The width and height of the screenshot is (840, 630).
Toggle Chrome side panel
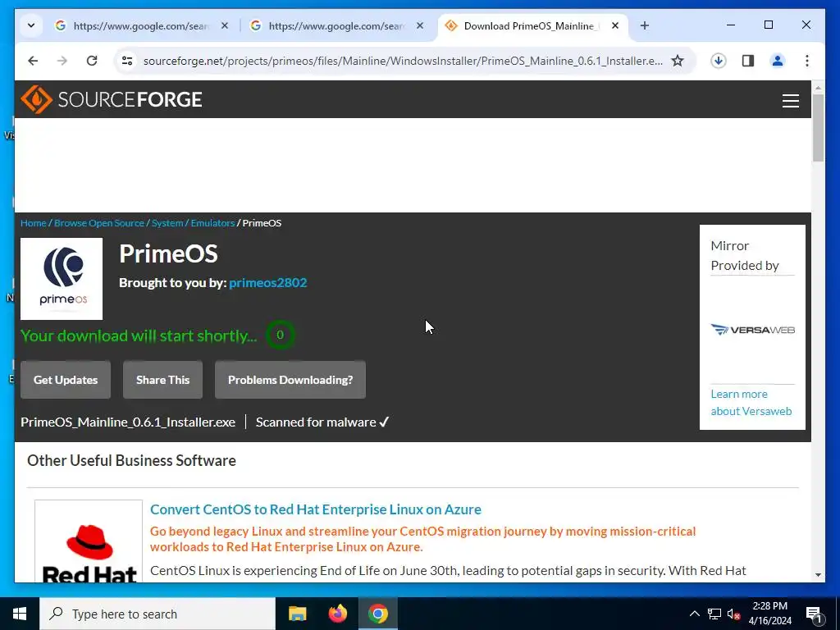[x=748, y=61]
